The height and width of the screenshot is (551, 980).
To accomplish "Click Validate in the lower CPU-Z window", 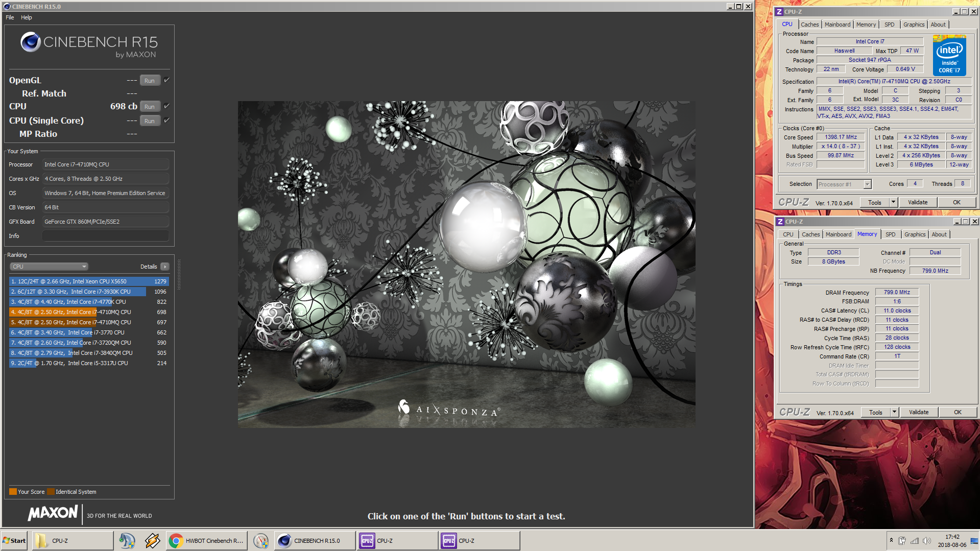I will point(919,412).
